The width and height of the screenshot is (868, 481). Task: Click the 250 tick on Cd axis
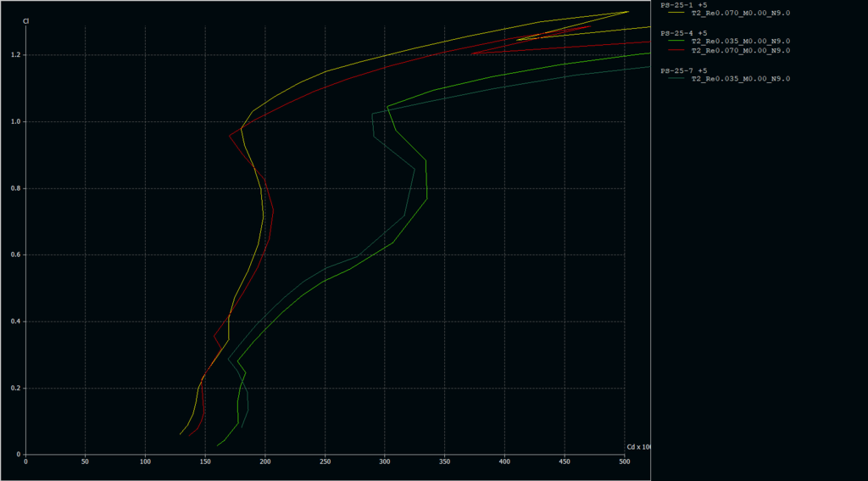[x=325, y=462]
